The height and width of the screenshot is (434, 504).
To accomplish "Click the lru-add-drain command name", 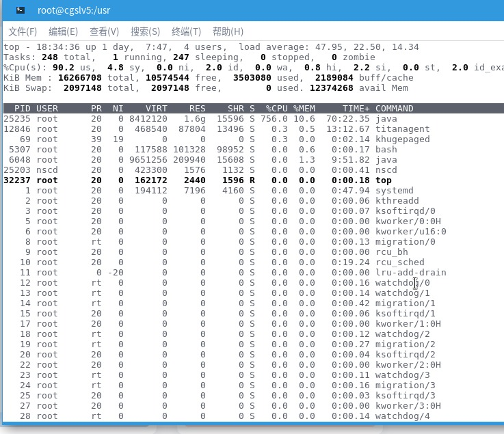I will pyautogui.click(x=411, y=273).
